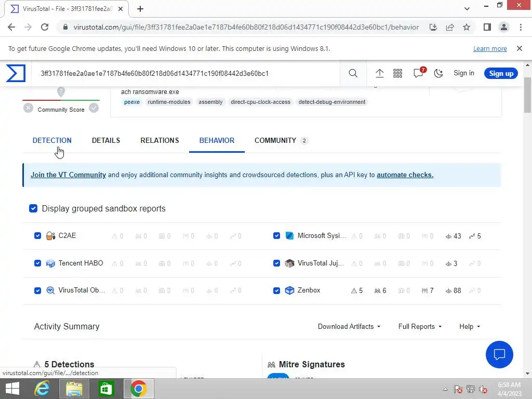Uncheck the Tencent HABO checkbox
532x399 pixels.
tap(37, 263)
